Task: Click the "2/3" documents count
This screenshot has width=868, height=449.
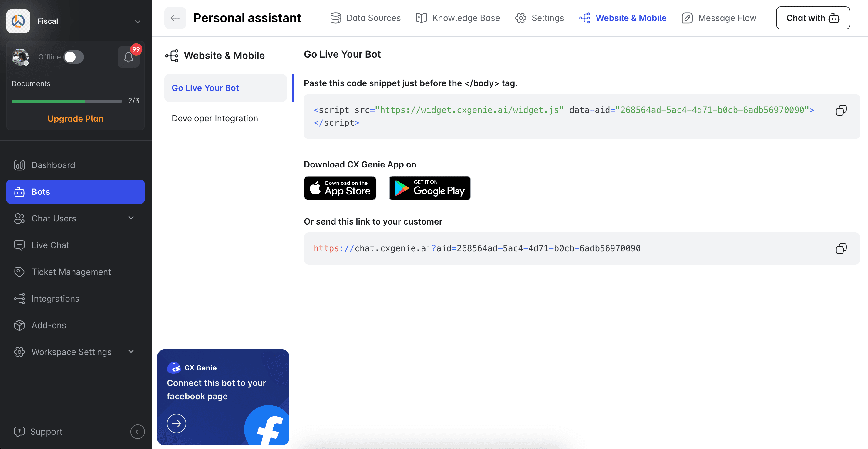Action: [133, 101]
